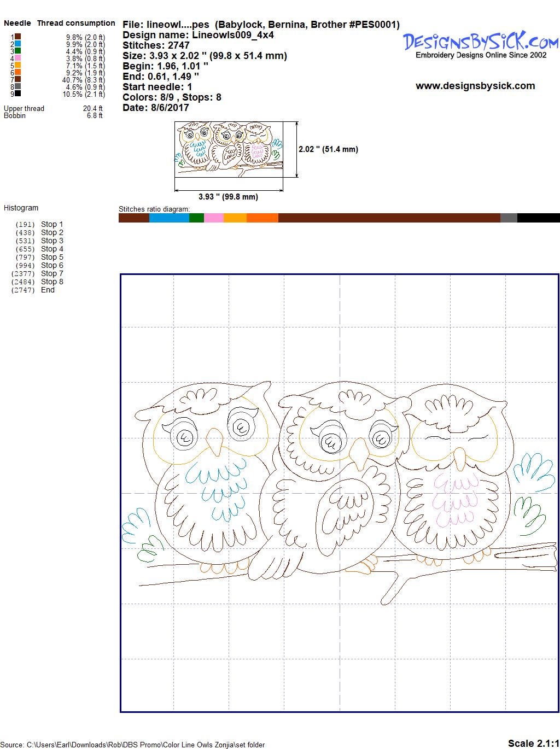Viewport: 560px width, 749px height.
Task: Click the End entry in histogram list
Action: click(48, 290)
